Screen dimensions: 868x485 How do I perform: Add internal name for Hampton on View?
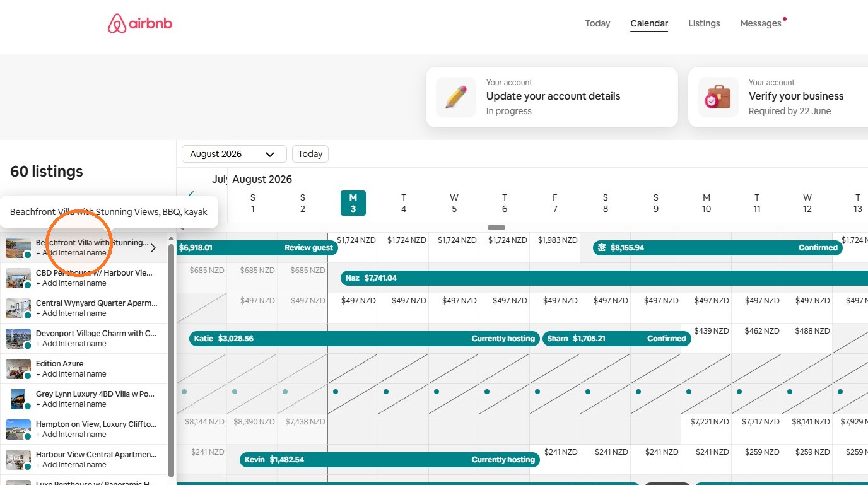71,435
